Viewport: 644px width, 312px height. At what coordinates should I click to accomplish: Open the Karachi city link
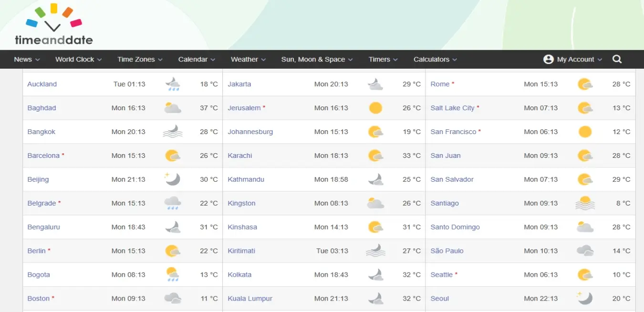pyautogui.click(x=240, y=156)
